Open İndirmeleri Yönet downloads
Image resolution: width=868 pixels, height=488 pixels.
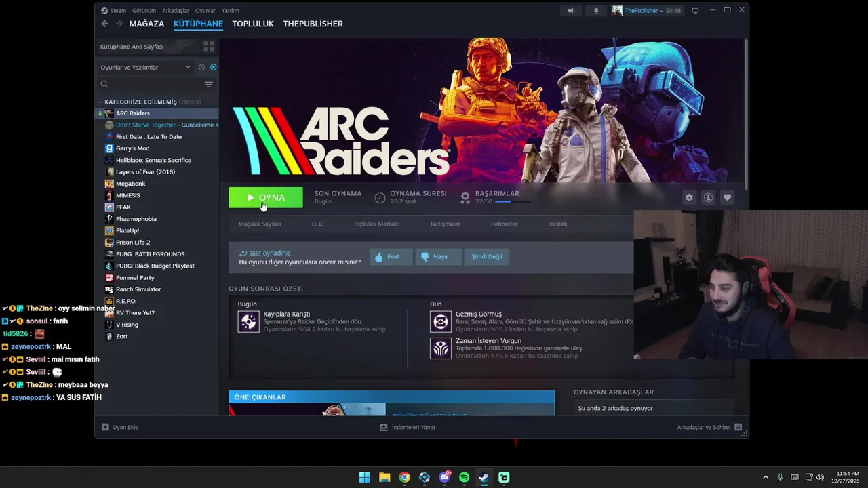pyautogui.click(x=408, y=428)
